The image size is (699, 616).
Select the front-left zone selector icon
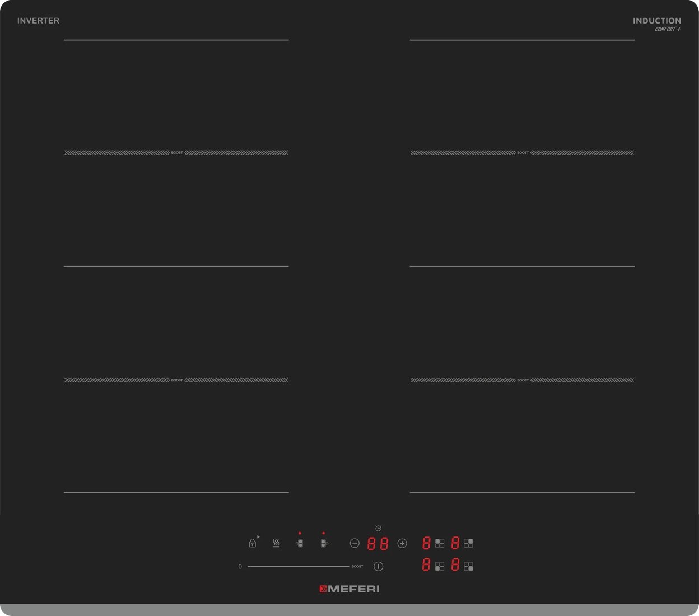pyautogui.click(x=440, y=566)
